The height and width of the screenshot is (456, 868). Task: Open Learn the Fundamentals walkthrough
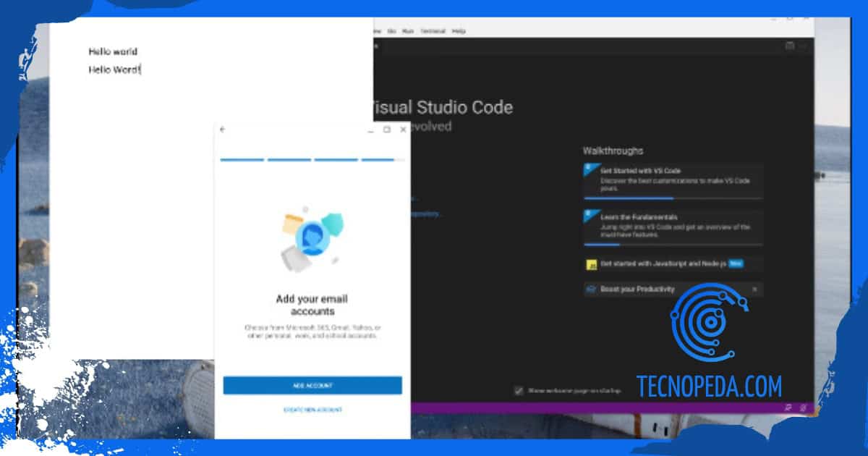click(673, 227)
